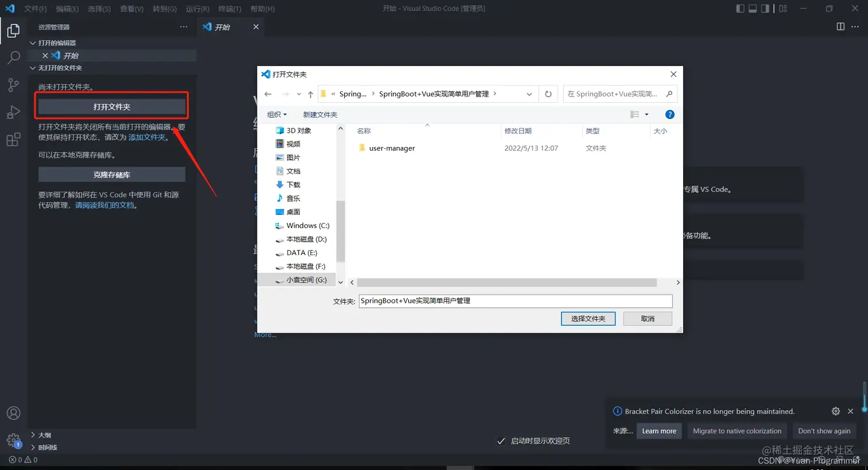The height and width of the screenshot is (470, 868).
Task: Close the 开始 tab
Action: (256, 27)
